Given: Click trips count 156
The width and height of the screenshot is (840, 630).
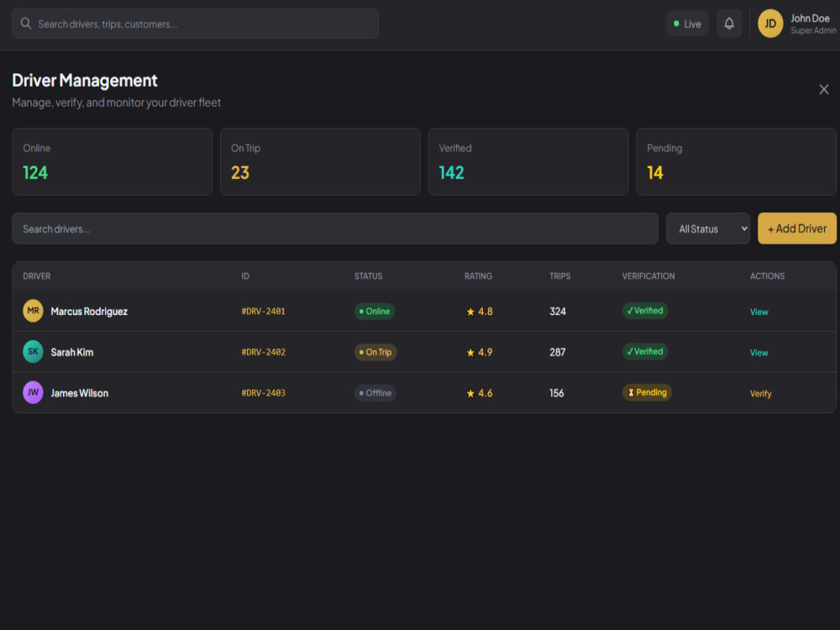Looking at the screenshot, I should [x=557, y=392].
